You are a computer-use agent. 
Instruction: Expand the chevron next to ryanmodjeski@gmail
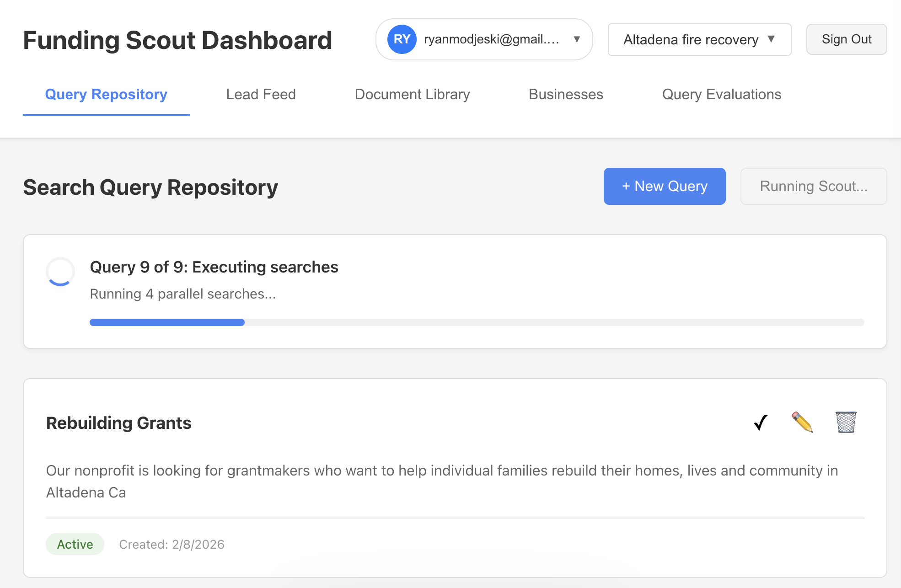click(576, 39)
